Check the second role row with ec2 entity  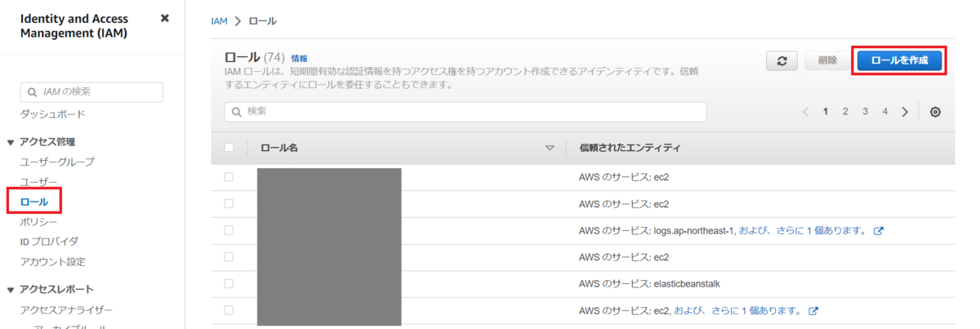coord(229,203)
